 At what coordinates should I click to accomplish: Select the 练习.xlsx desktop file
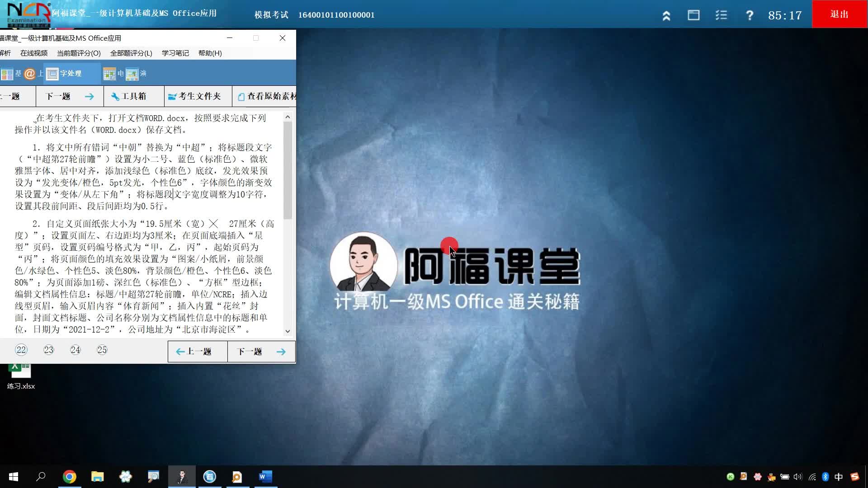(x=21, y=376)
